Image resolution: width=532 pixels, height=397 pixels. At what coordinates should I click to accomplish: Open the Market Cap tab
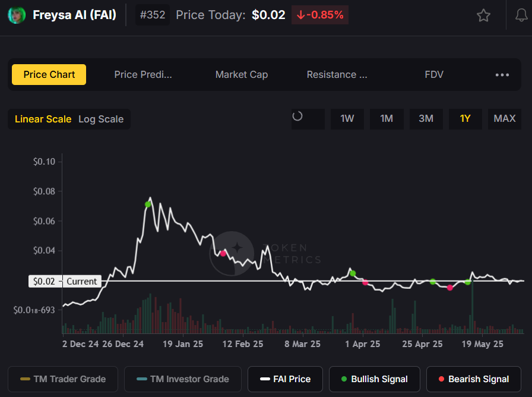coord(242,74)
